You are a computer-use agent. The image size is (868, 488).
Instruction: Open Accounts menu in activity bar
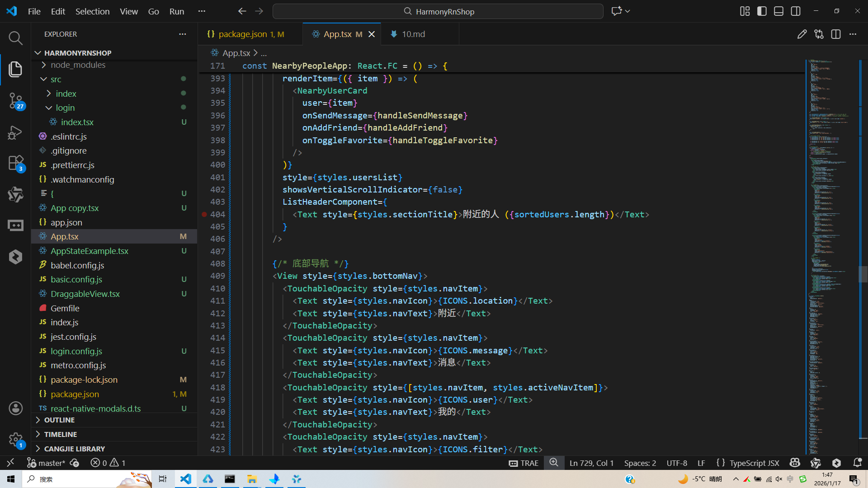coord(15,408)
